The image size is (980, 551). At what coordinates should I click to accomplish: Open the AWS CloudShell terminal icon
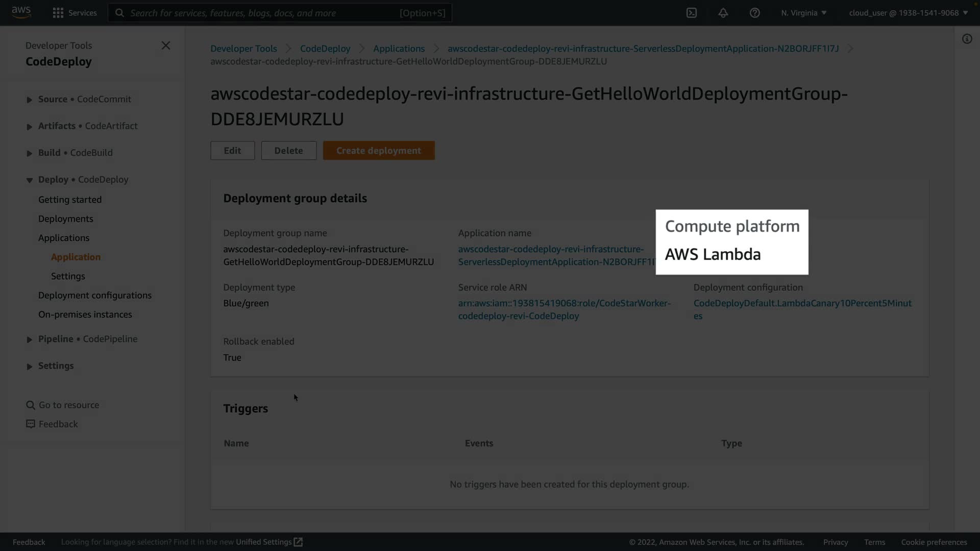691,13
